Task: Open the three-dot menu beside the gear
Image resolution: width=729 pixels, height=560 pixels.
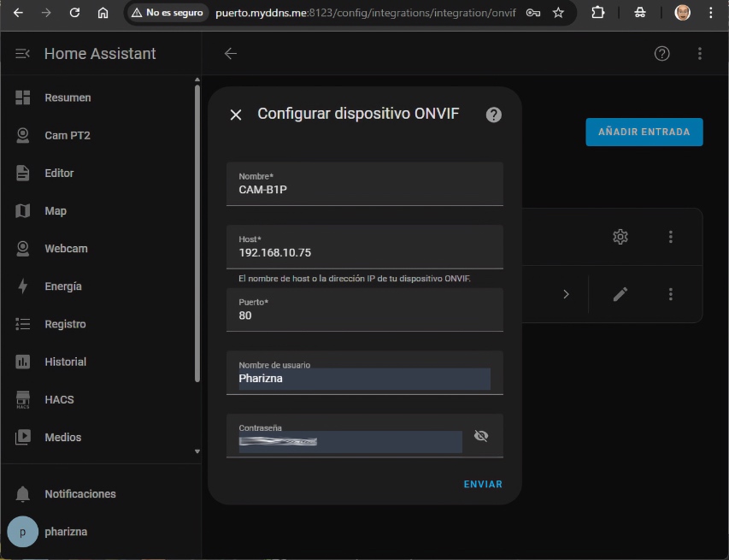Action: pos(670,237)
